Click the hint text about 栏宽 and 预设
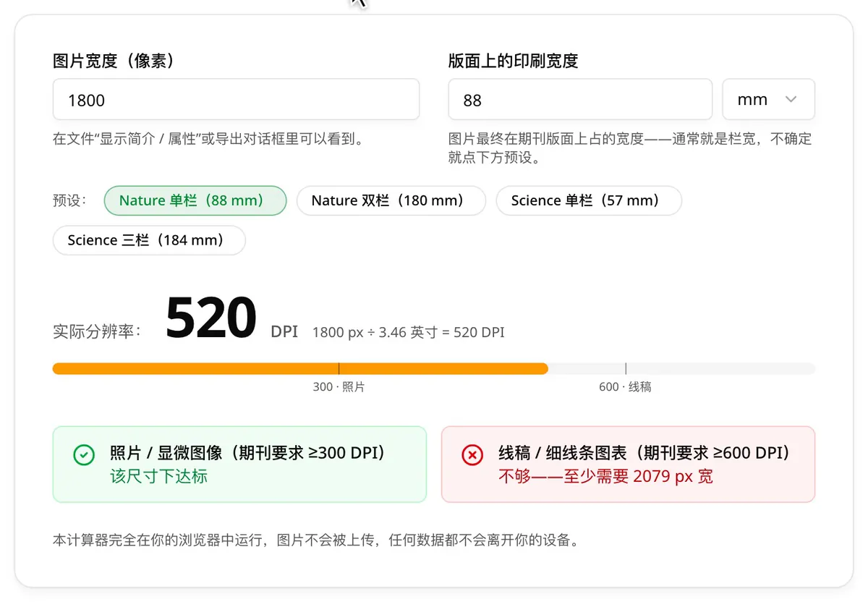This screenshot has width=868, height=602. [630, 148]
